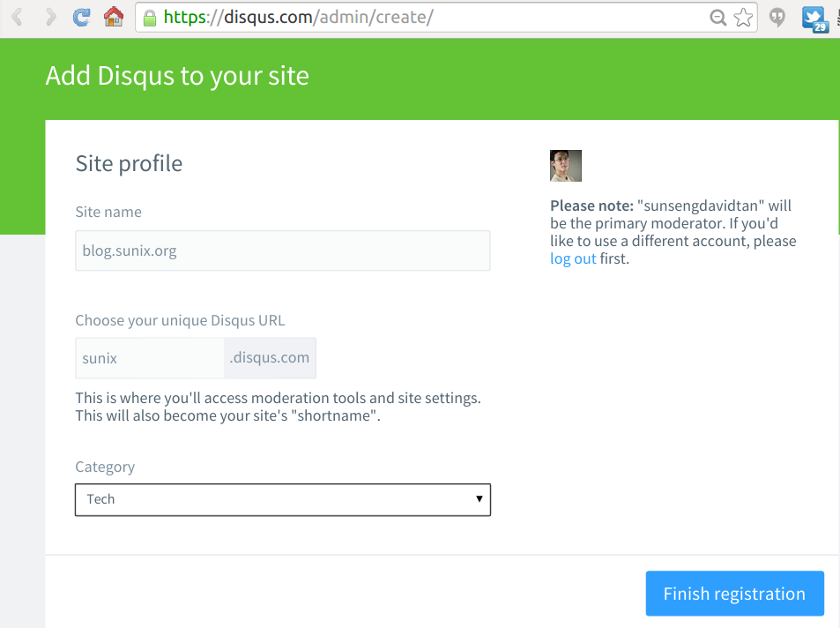The image size is (840, 628).
Task: Click the Finish registration button
Action: coord(734,593)
